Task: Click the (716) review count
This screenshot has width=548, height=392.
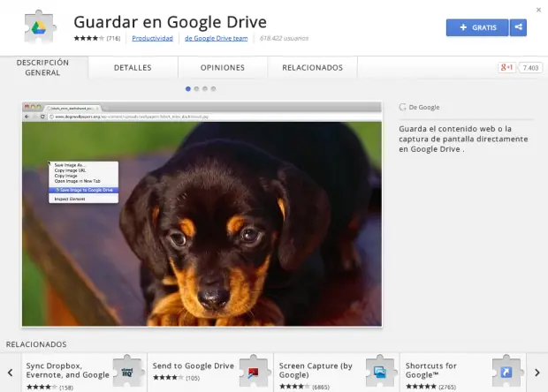Action: (113, 38)
